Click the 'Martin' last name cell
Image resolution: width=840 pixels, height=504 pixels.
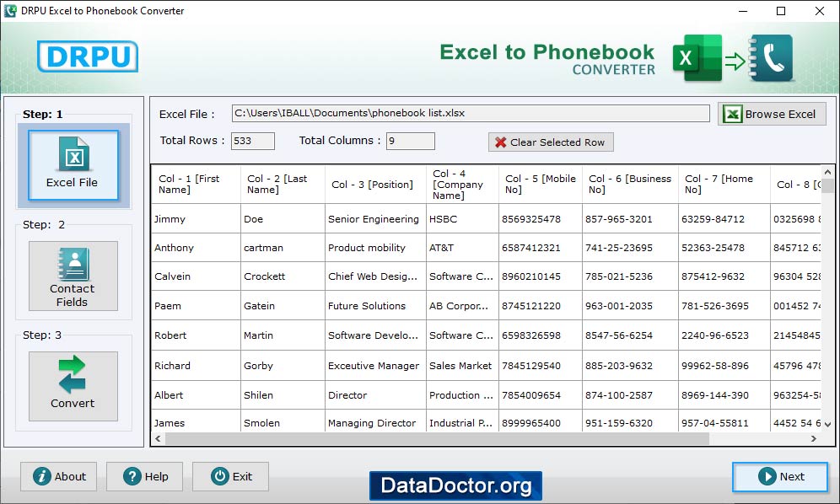click(283, 335)
